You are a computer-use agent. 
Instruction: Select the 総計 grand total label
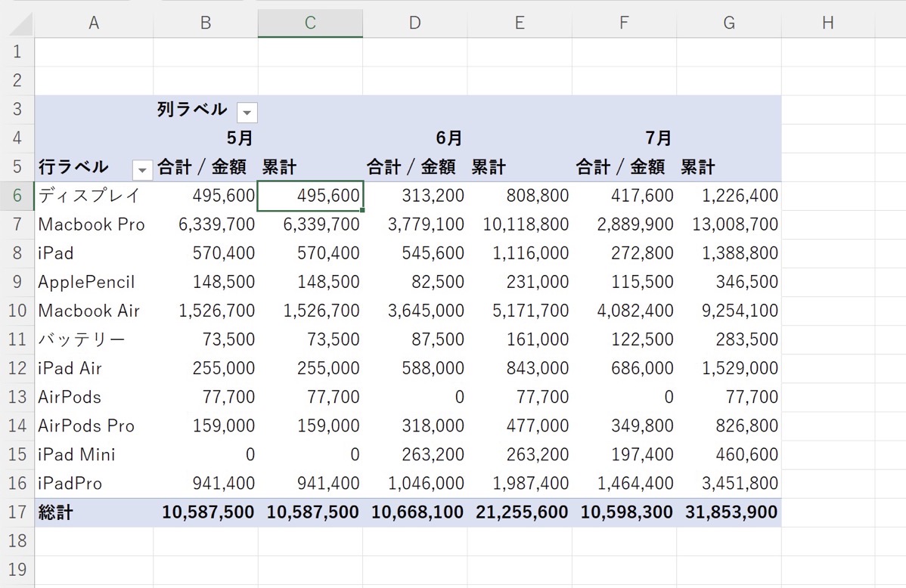pyautogui.click(x=94, y=512)
